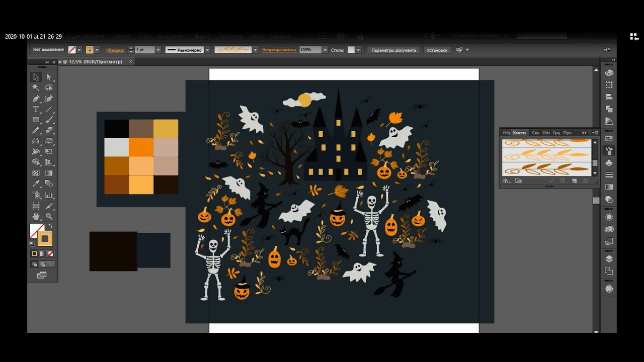This screenshot has width=644, height=362.
Task: Select the Line Segment tool
Action: click(49, 109)
